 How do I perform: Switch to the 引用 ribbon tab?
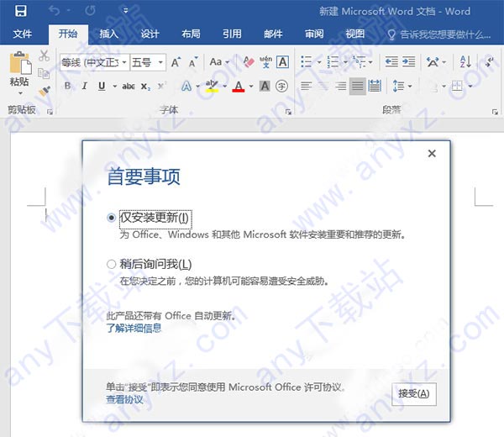point(232,34)
